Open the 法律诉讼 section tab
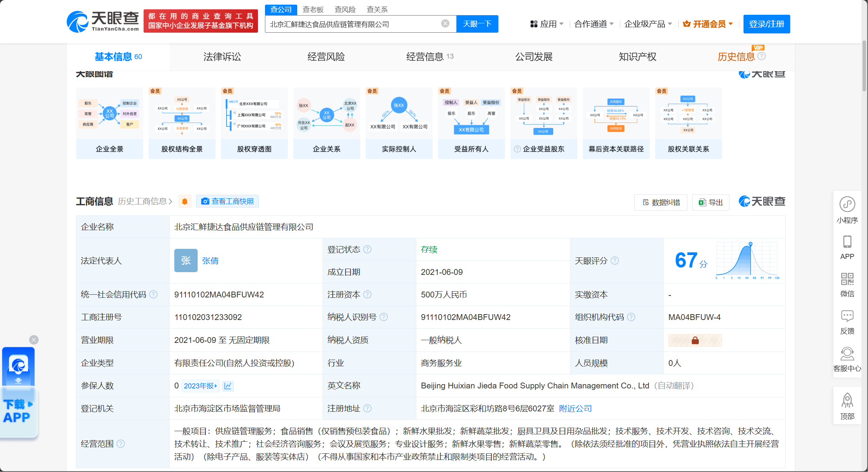868x472 pixels. 222,57
